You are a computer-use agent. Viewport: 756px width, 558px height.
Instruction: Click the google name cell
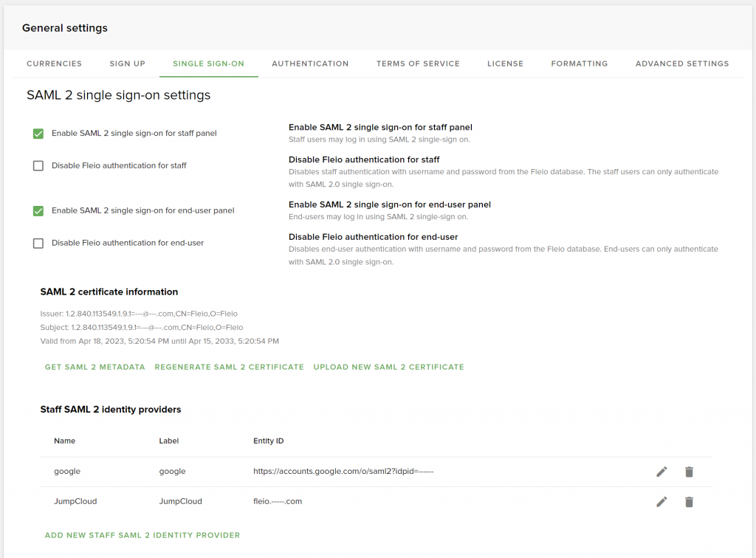(x=67, y=471)
